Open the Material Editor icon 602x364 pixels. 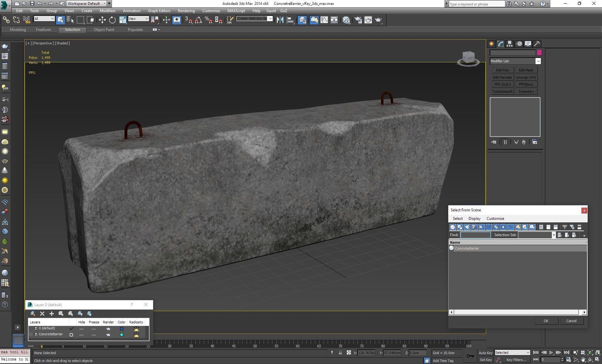click(x=346, y=20)
